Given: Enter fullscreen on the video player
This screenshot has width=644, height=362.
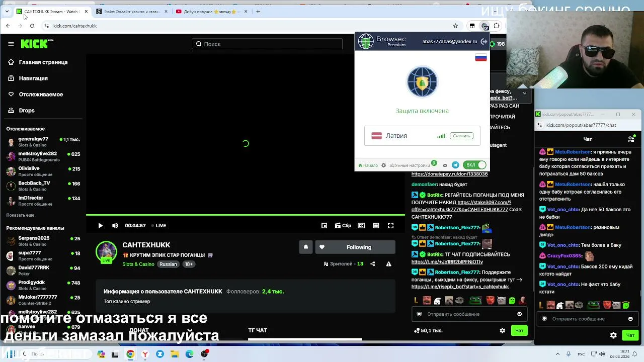Looking at the screenshot, I should click(x=391, y=226).
